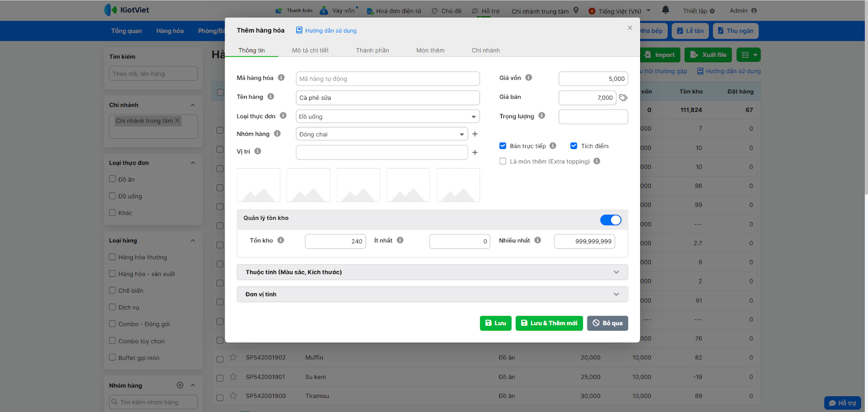The image size is (868, 412).
Task: Add new Nhóm hàng with plus icon
Action: (475, 134)
